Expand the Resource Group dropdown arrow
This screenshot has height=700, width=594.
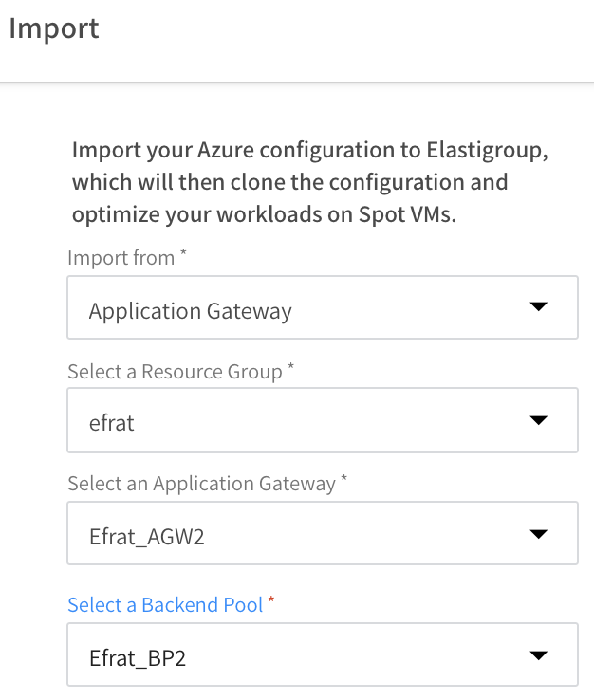point(538,420)
